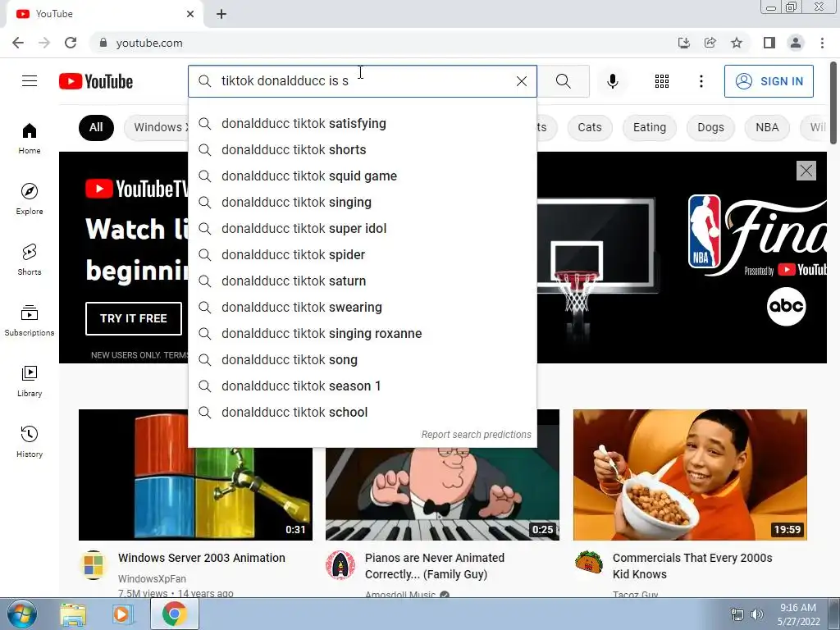
Task: Open Chrome profile avatar
Action: click(x=796, y=43)
